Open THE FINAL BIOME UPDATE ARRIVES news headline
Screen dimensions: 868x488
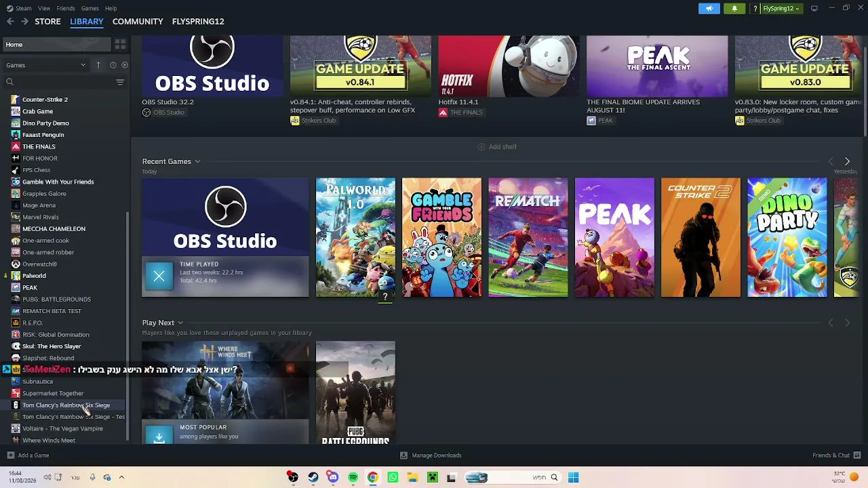click(643, 106)
